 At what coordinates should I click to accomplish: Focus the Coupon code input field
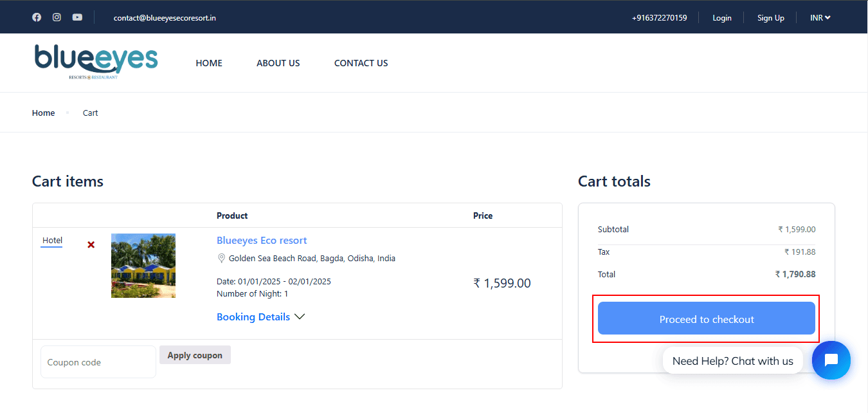click(98, 362)
